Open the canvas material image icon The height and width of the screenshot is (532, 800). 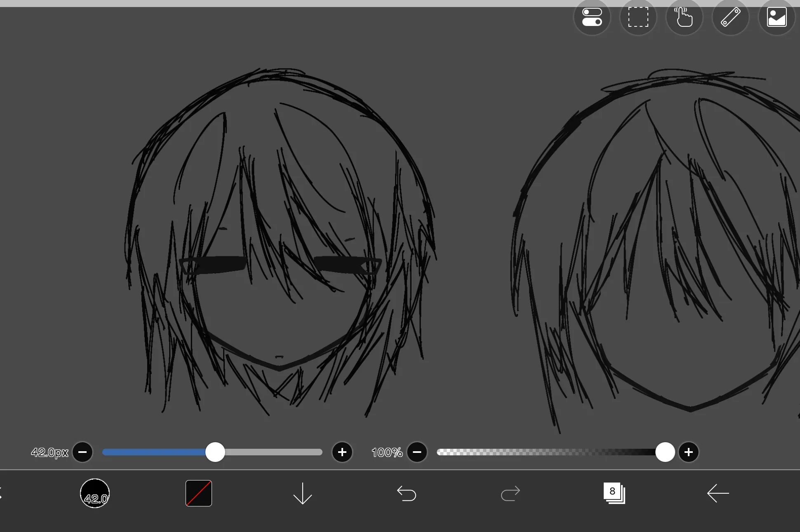777,17
